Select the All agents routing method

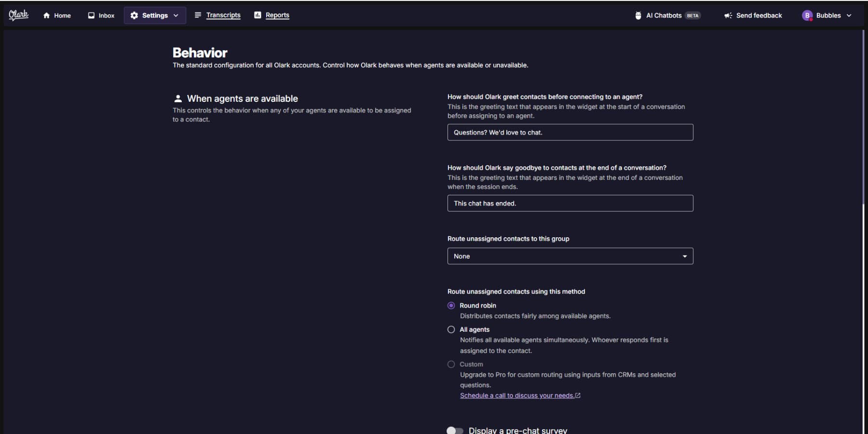click(x=451, y=329)
